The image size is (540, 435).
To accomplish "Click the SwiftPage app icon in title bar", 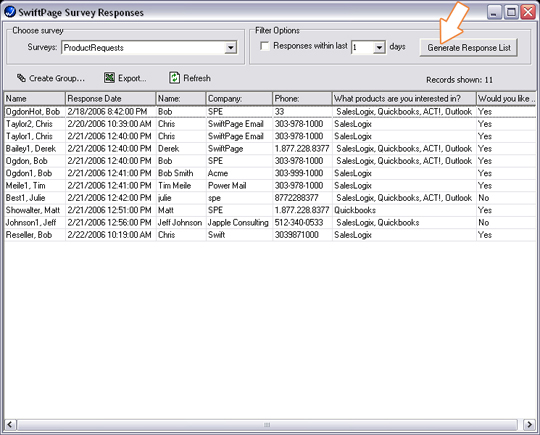I will pyautogui.click(x=10, y=12).
